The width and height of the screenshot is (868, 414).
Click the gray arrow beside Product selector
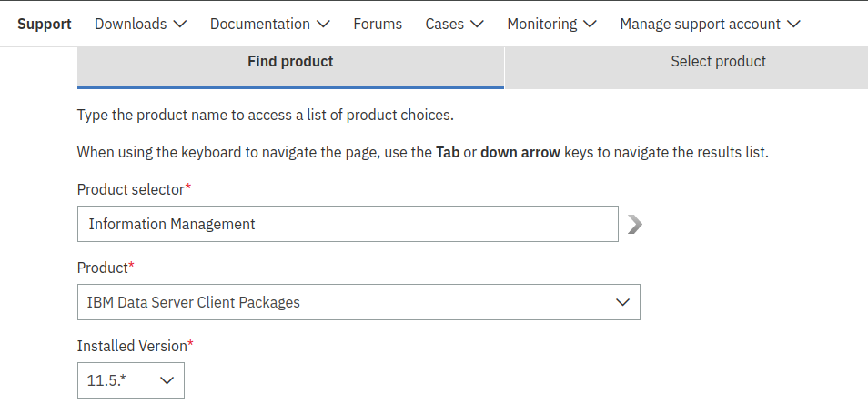coord(635,224)
